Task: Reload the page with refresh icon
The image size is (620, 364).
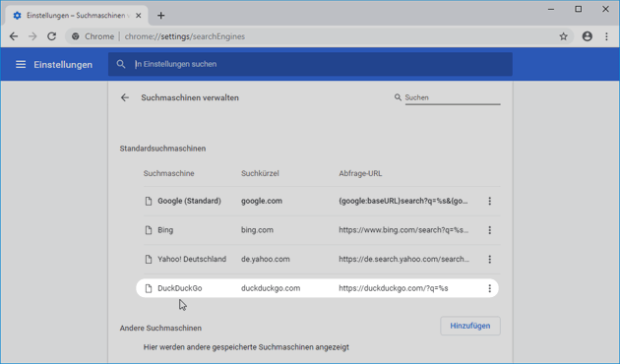Action: (51, 36)
